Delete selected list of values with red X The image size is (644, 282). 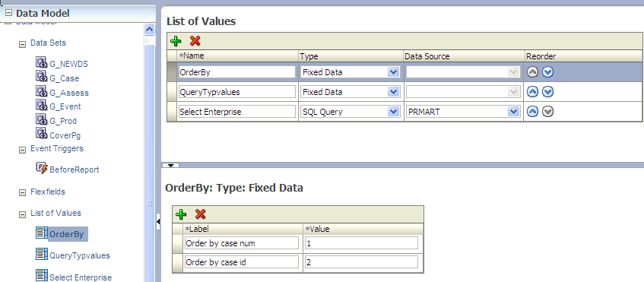point(195,41)
